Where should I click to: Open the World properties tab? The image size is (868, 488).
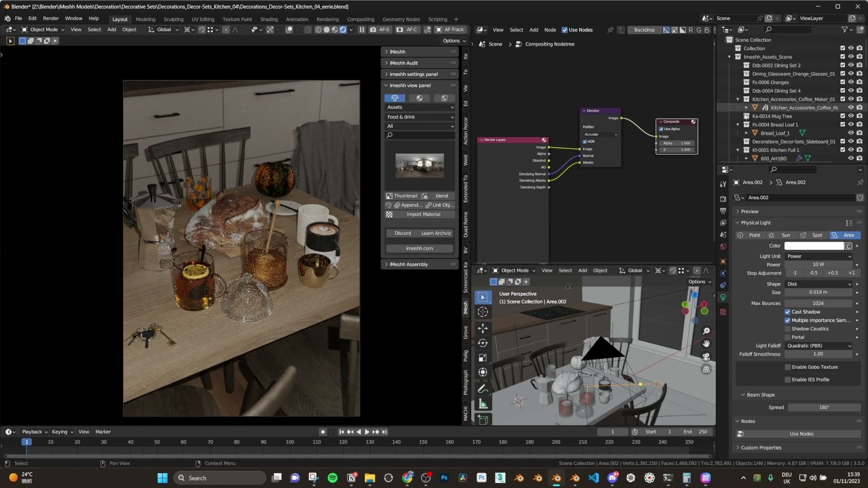[x=723, y=247]
